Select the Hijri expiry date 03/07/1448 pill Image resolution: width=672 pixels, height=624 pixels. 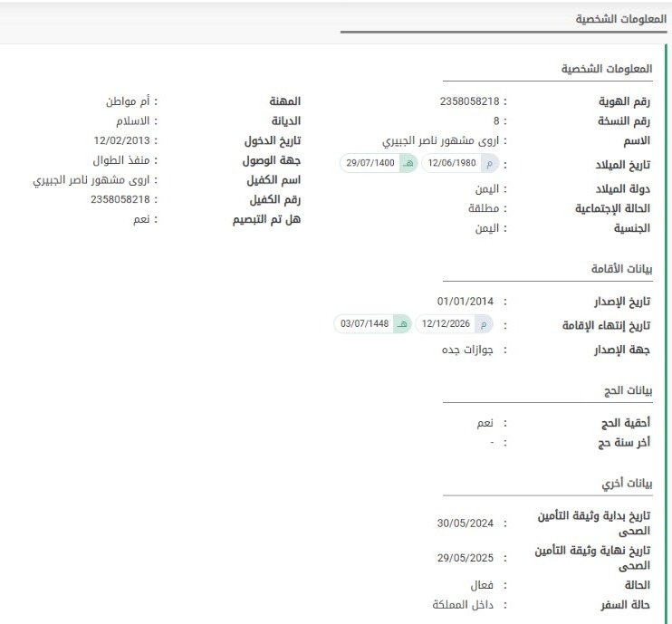362,323
